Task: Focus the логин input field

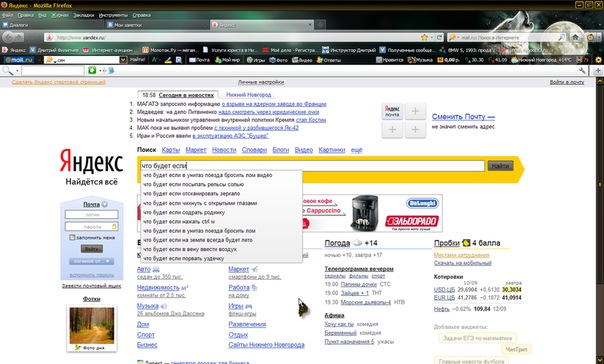Action: pyautogui.click(x=91, y=215)
